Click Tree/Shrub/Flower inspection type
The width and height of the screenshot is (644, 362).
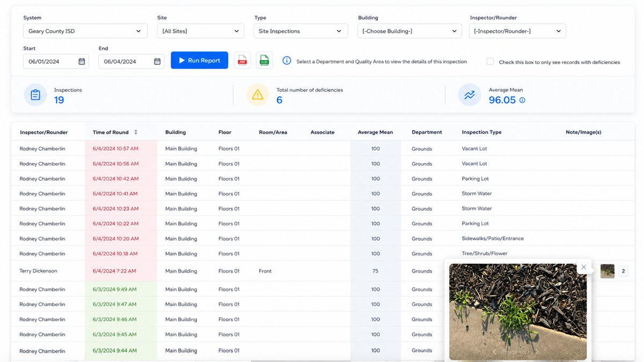click(485, 254)
